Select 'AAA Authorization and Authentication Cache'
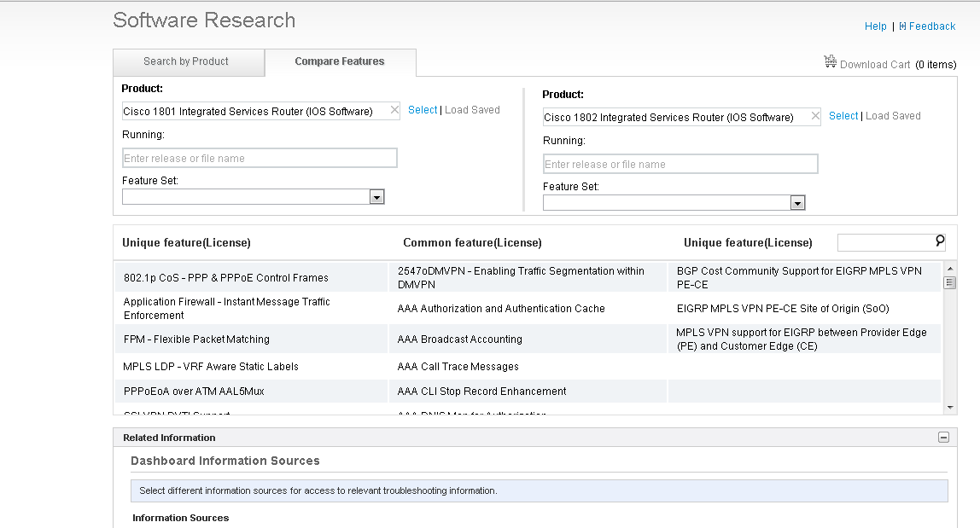The height and width of the screenshot is (528, 980). [x=501, y=309]
